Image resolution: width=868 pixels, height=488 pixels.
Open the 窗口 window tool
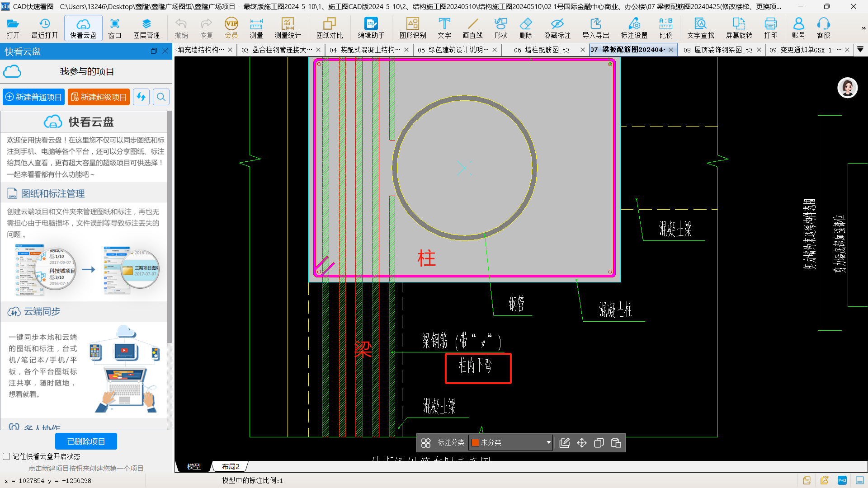[x=115, y=28]
